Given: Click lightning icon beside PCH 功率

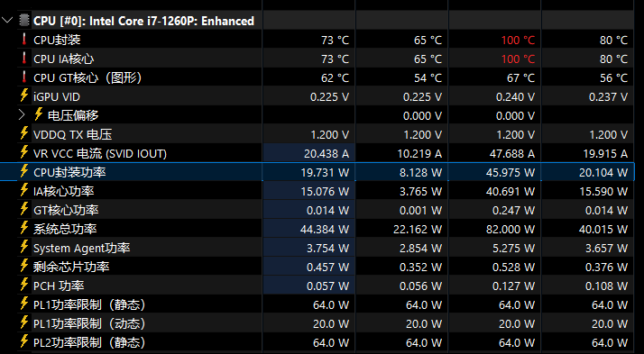Looking at the screenshot, I should pos(24,285).
